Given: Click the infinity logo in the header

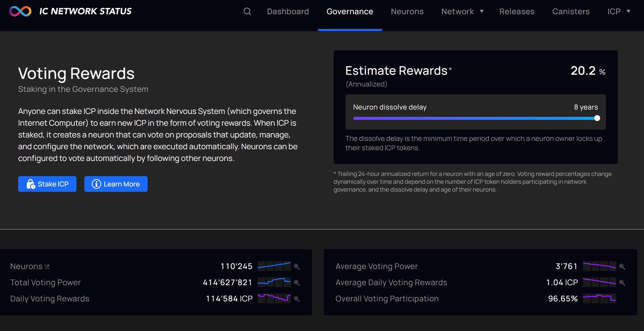Looking at the screenshot, I should [x=20, y=11].
